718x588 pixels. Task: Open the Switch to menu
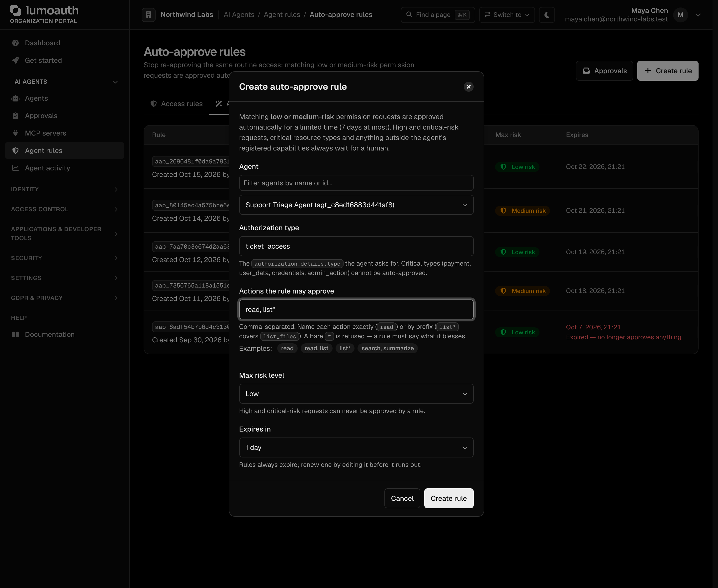507,14
